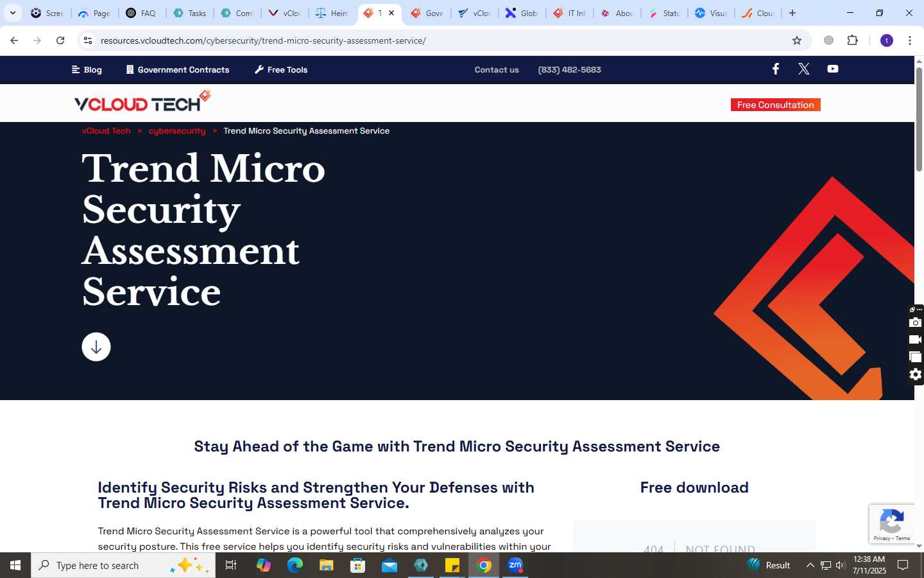Open the gear settings icon in side widget
This screenshot has width=924, height=578.
pyautogui.click(x=916, y=374)
